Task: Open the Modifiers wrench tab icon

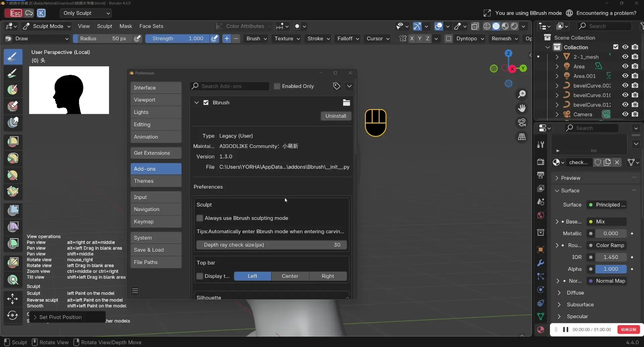Action: point(541,263)
